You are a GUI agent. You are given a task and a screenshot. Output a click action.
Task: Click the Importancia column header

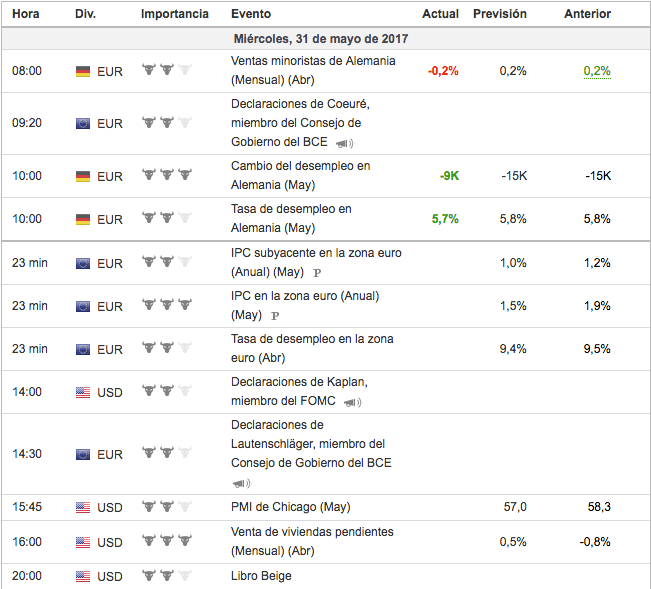click(175, 14)
